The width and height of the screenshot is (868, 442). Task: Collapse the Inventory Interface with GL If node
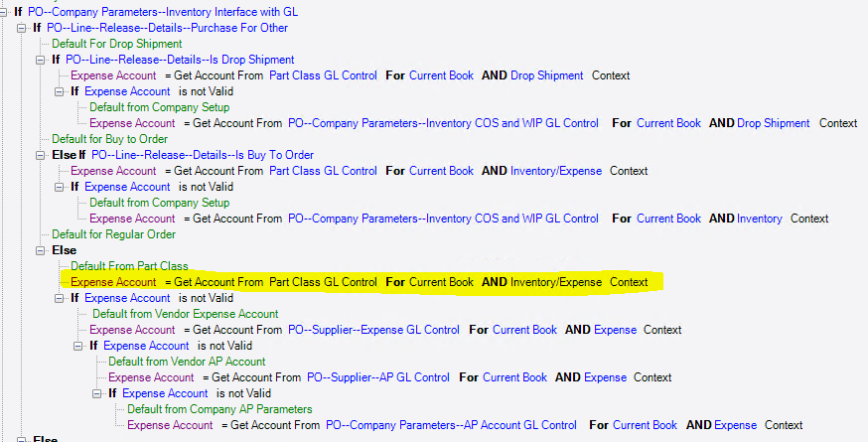[4, 12]
